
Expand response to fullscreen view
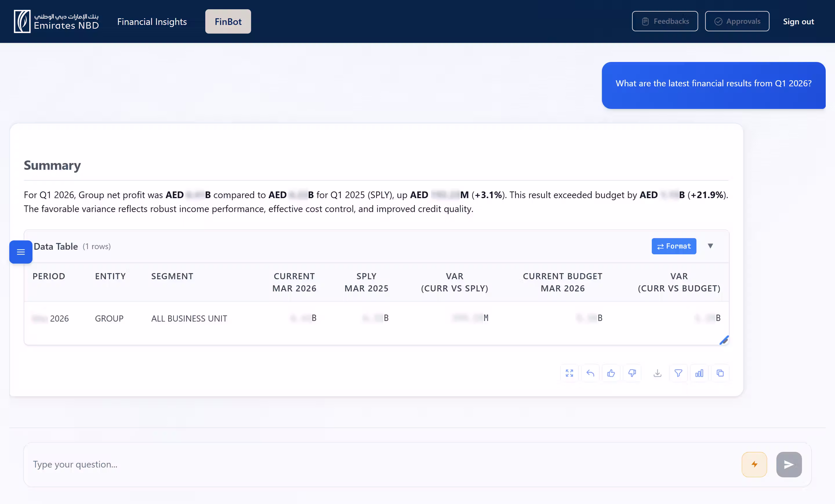pos(569,373)
